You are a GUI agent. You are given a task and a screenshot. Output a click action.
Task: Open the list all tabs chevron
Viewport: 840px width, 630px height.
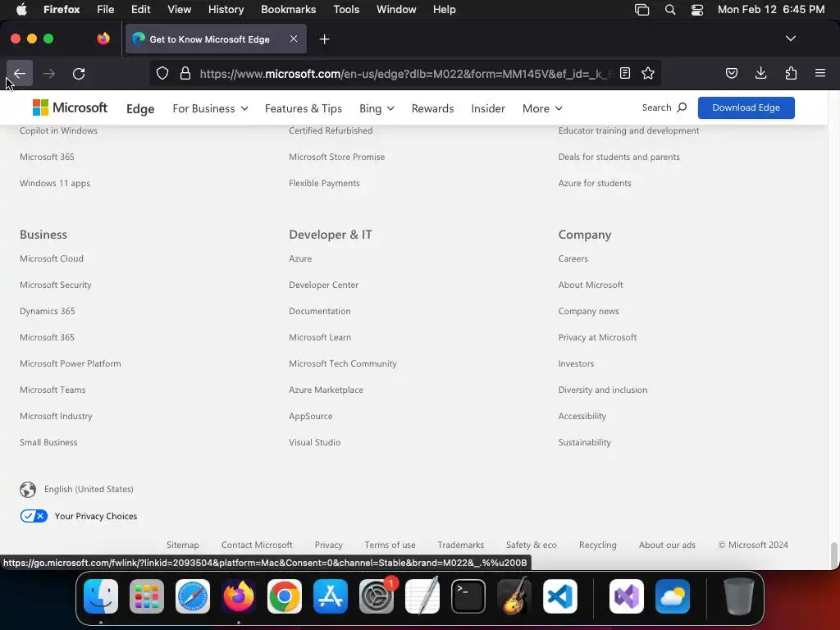(x=790, y=39)
